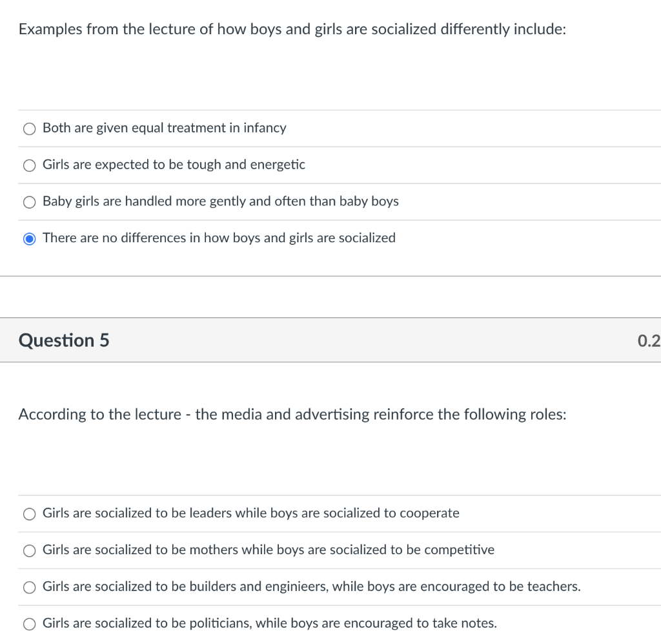The height and width of the screenshot is (644, 661).
Task: Click the question prompt about boys and girls socialized differently
Action: point(292,30)
